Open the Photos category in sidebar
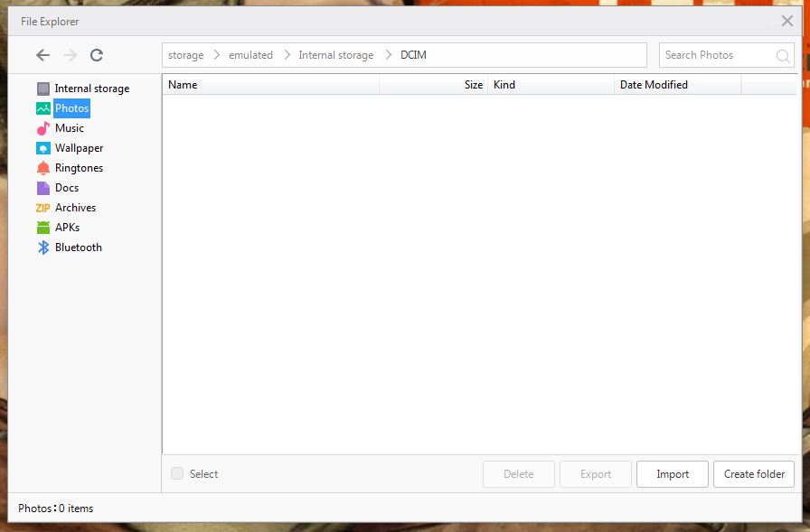 pos(71,108)
